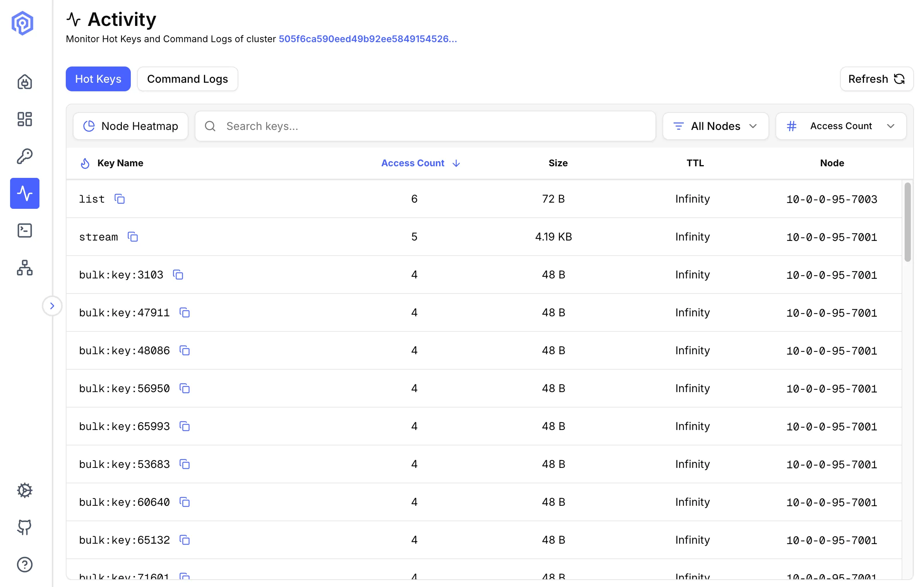Copy the key name bulk:key:60640

tap(185, 502)
